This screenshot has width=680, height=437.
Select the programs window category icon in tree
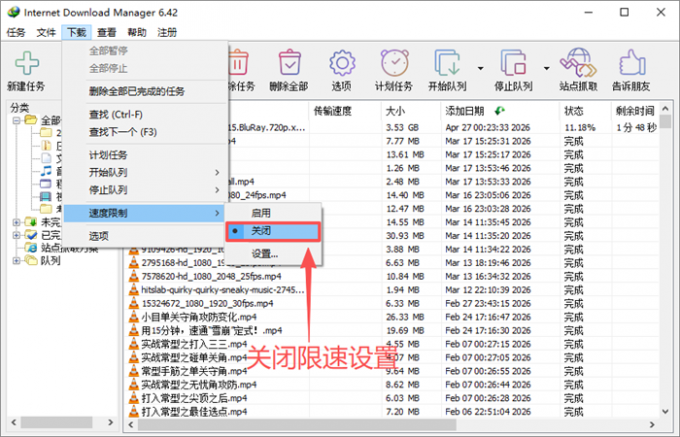point(46,184)
